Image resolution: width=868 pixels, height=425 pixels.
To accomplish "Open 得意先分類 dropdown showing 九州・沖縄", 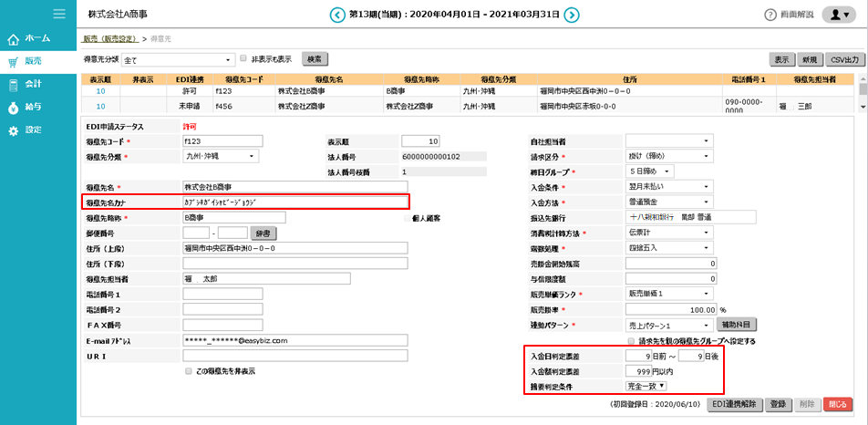I will 221,157.
